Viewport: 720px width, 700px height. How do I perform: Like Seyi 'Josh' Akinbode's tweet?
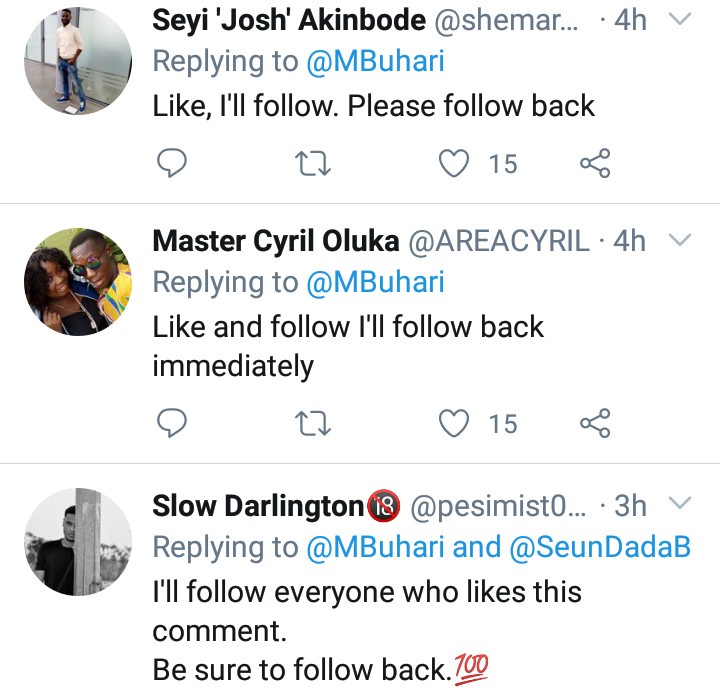(x=456, y=163)
